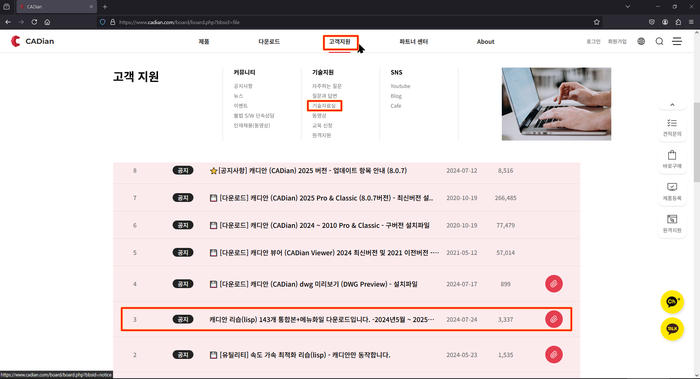700x379 pixels.
Task: Open the About menu
Action: pyautogui.click(x=485, y=42)
